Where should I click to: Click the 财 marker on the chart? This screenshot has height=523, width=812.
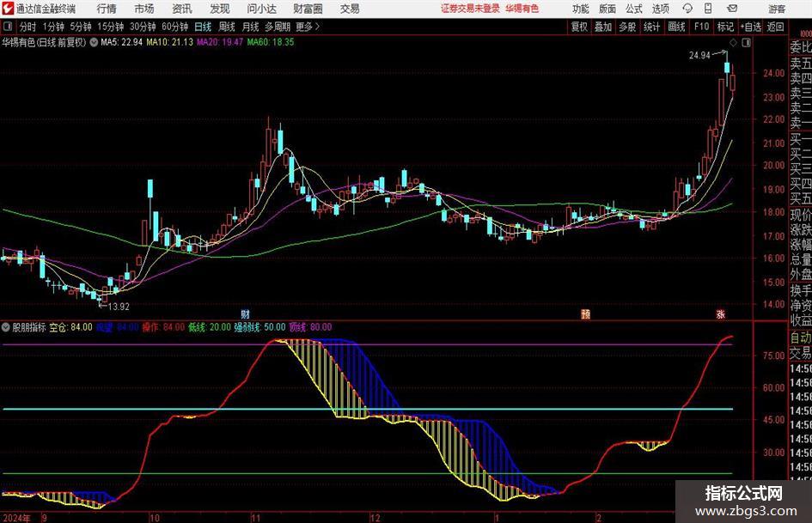coord(245,313)
